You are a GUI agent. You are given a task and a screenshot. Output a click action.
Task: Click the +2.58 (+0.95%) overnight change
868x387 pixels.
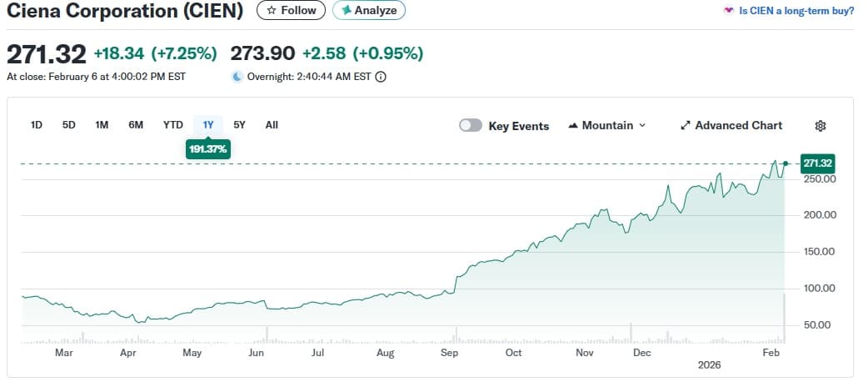tap(363, 53)
